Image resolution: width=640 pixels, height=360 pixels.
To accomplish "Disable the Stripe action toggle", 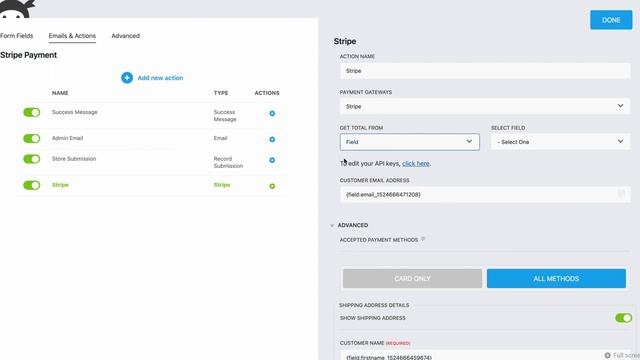I will pos(31,185).
